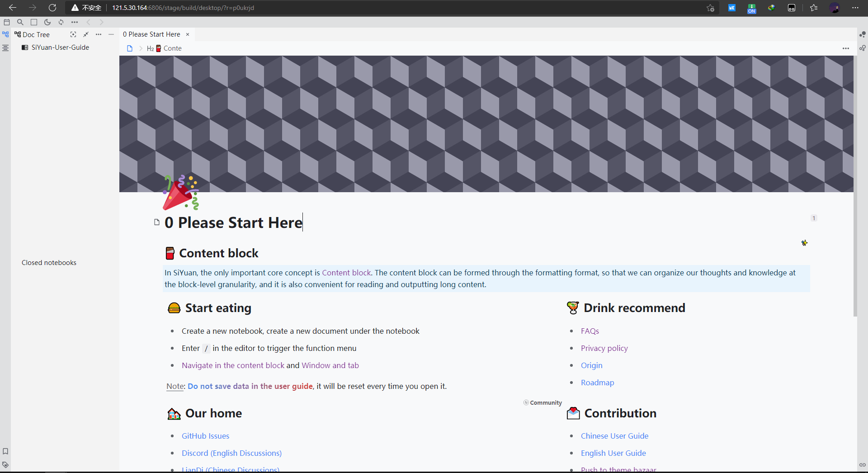Click the hamburger emoji beside Start eating
The width and height of the screenshot is (868, 473).
point(174,308)
